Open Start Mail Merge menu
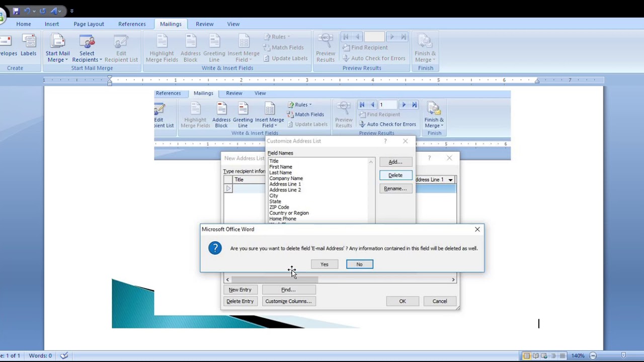The width and height of the screenshot is (644, 362). click(x=58, y=48)
